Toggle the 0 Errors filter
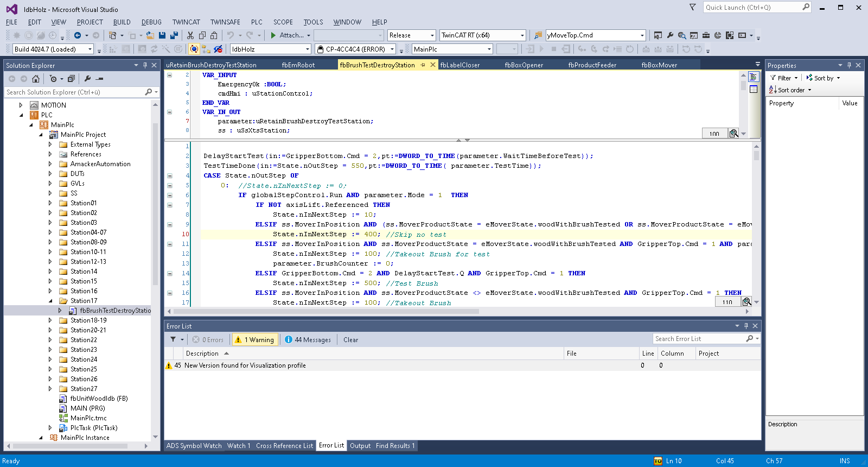The width and height of the screenshot is (868, 467). pos(208,340)
